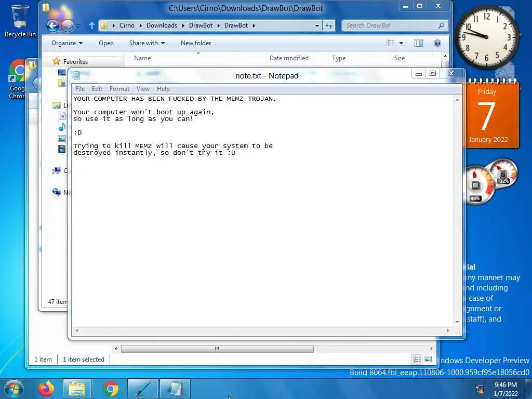Click the analog clock gadget
Image resolution: width=532 pixels, height=399 pixels.
coord(486,37)
